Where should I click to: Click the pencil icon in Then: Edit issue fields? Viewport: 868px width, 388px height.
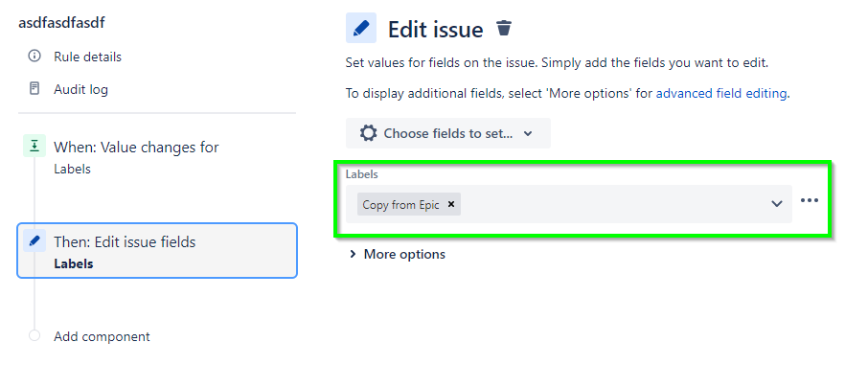click(34, 240)
